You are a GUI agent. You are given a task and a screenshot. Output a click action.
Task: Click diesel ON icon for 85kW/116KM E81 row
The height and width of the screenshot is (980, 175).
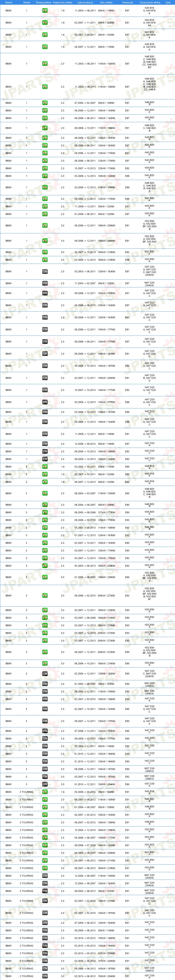45,434
